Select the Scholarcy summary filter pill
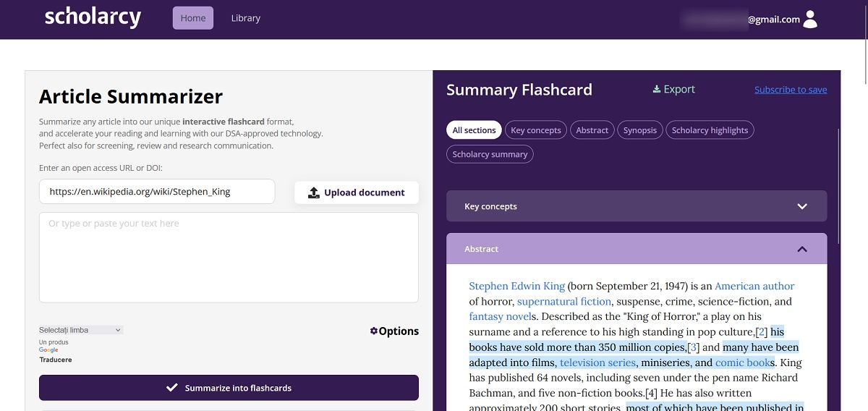Viewport: 868px width, 411px height. pos(490,154)
